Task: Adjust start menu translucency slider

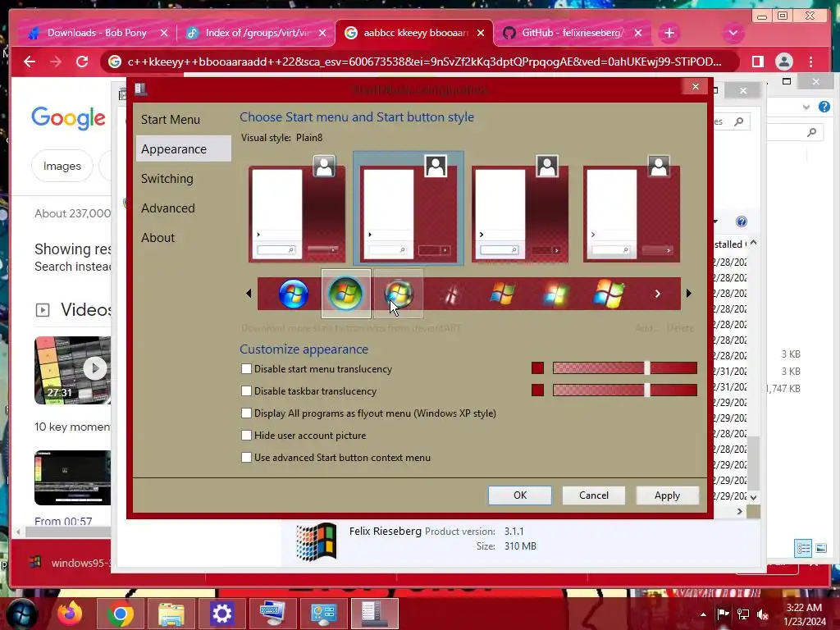Action: pos(624,368)
